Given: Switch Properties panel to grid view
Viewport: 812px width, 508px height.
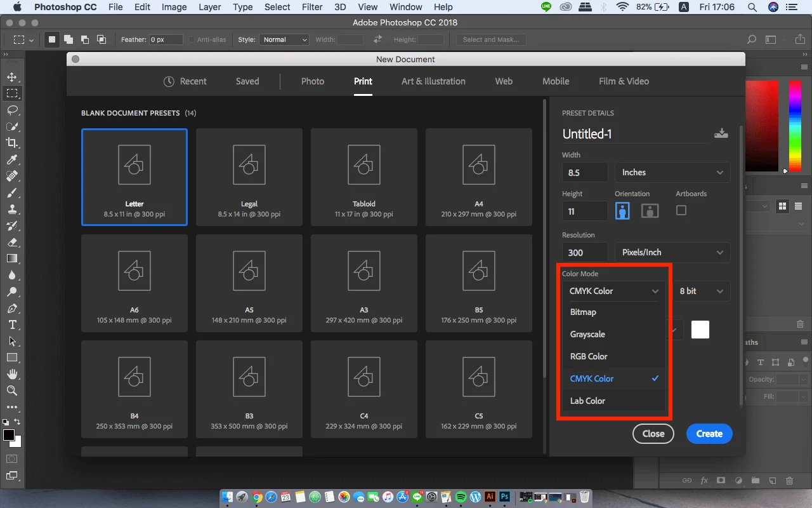Looking at the screenshot, I should (x=782, y=206).
